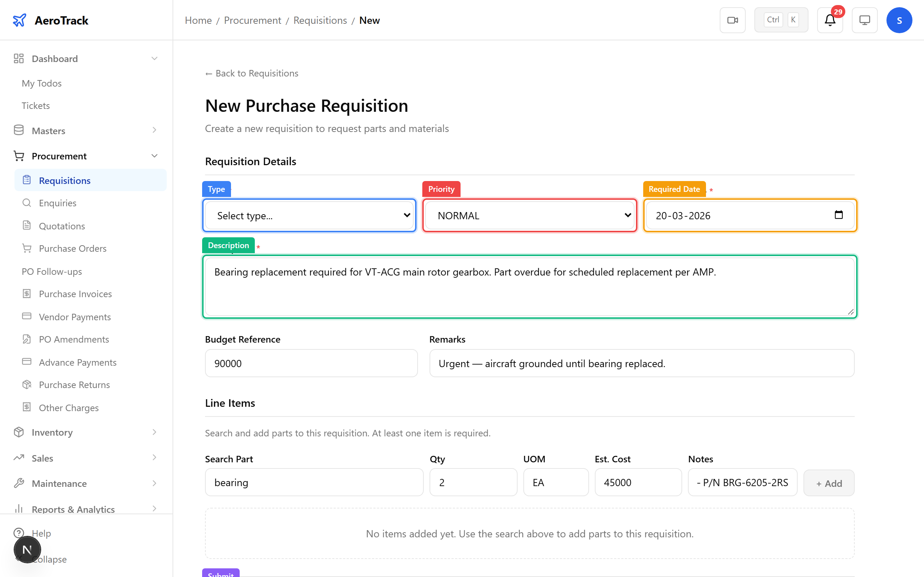Open the Required Date calendar picker
The width and height of the screenshot is (924, 577).
(838, 215)
